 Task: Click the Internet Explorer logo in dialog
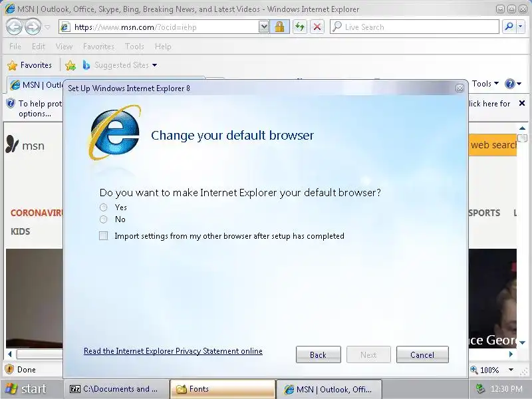(x=114, y=132)
